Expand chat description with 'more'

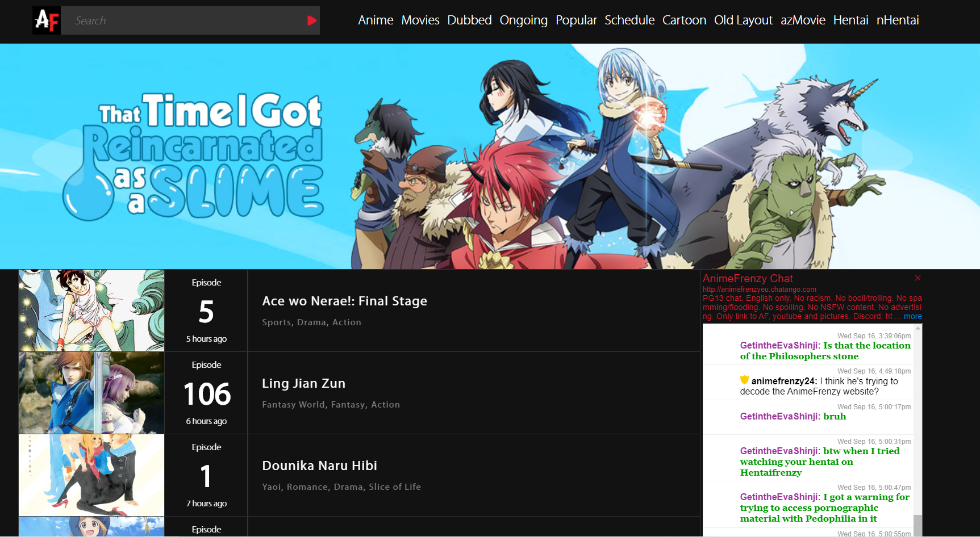[x=912, y=316]
